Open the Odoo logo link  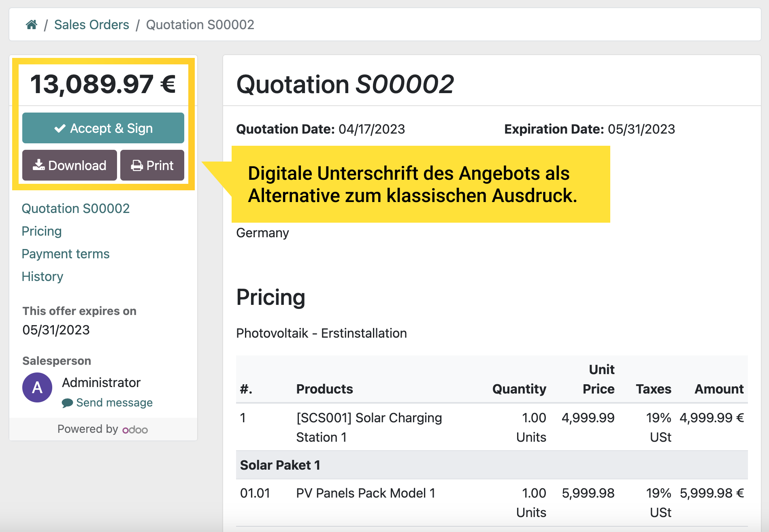(135, 430)
